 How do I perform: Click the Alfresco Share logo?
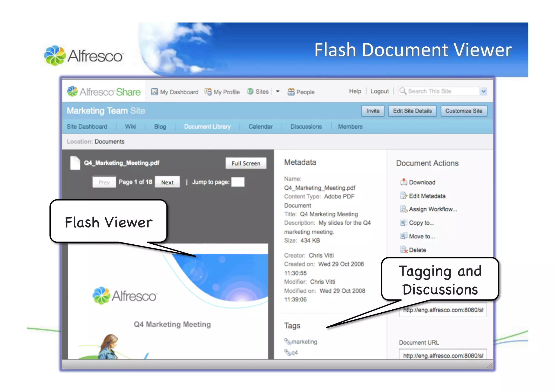(104, 92)
